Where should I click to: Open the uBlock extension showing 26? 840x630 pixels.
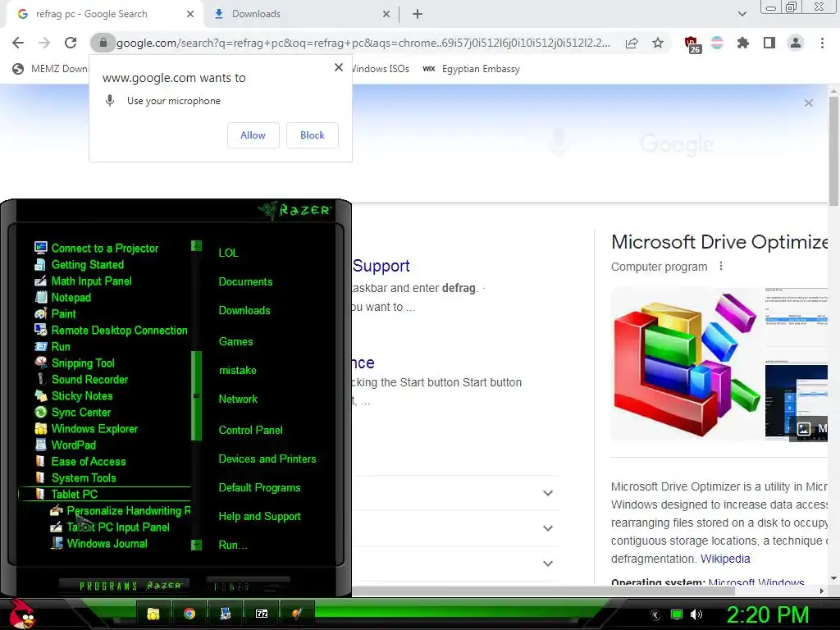click(692, 44)
